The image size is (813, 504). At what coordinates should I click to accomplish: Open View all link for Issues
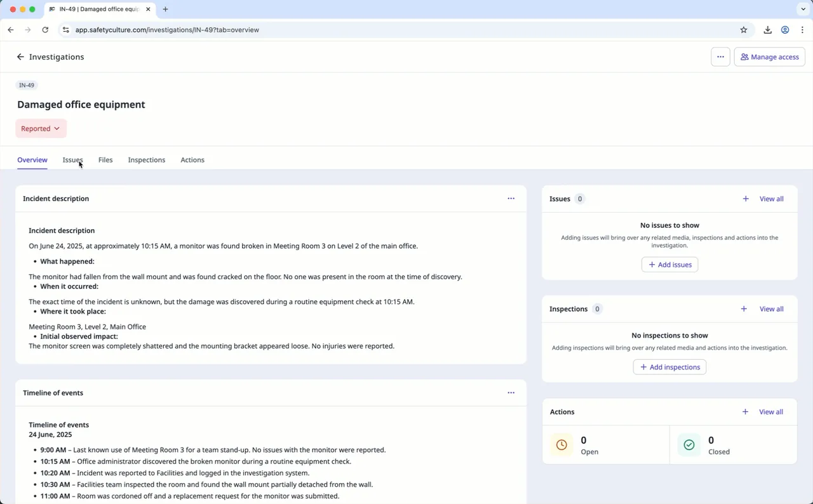pos(772,199)
